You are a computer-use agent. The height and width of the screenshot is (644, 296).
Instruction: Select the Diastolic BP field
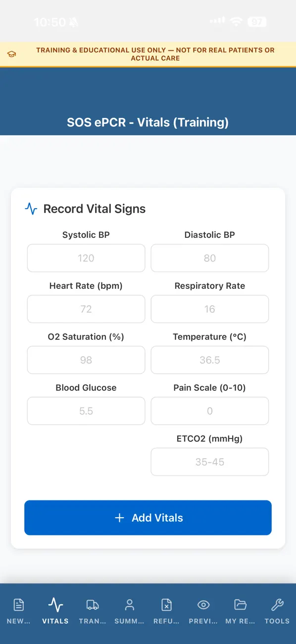click(x=209, y=258)
